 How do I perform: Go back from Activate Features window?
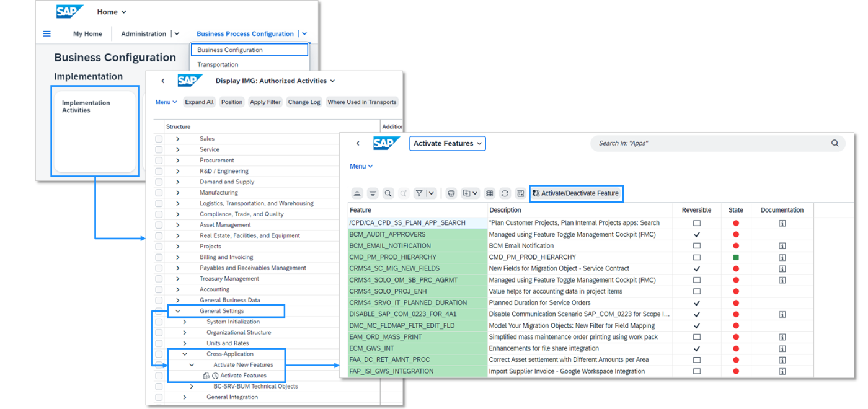[358, 143]
